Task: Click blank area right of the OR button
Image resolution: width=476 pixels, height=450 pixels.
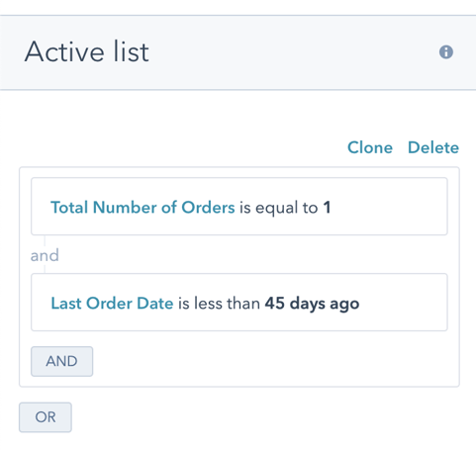Action: 264,417
